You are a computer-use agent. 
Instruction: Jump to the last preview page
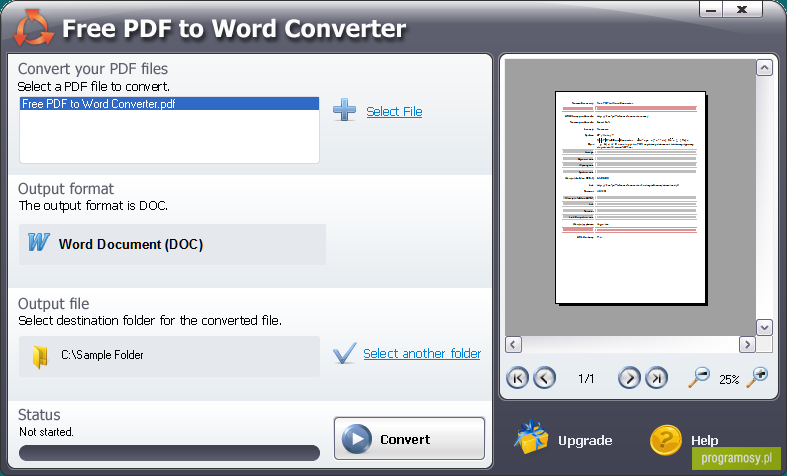pos(657,378)
